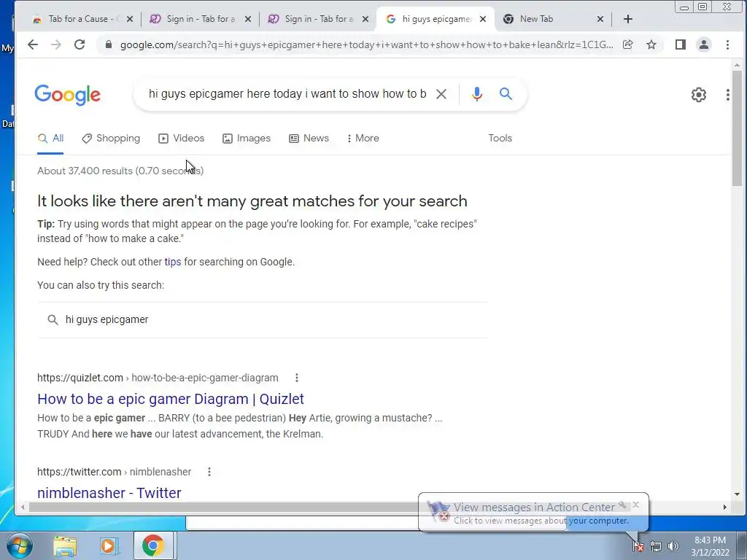Viewport: 747px width, 560px height.
Task: Open search Tools options
Action: 500,138
